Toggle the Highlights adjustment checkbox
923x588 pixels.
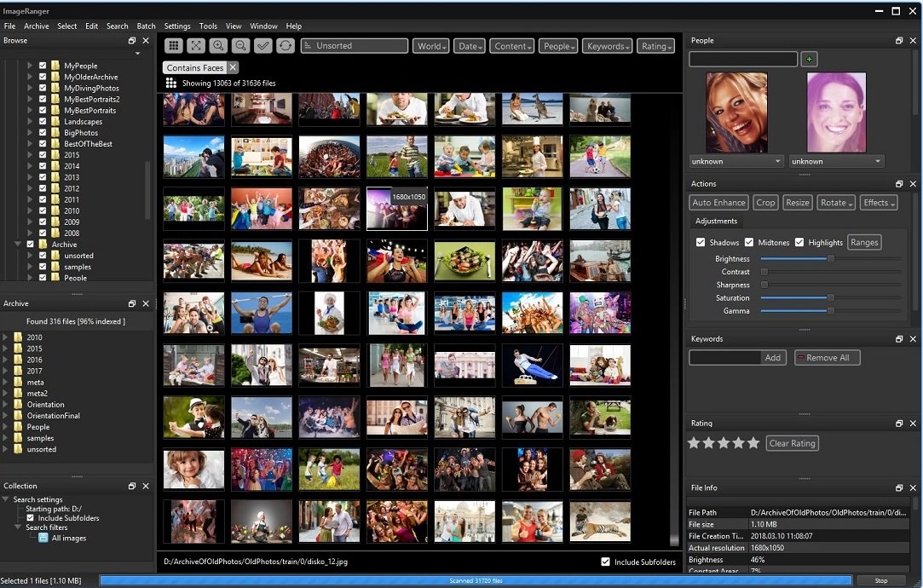coord(799,242)
